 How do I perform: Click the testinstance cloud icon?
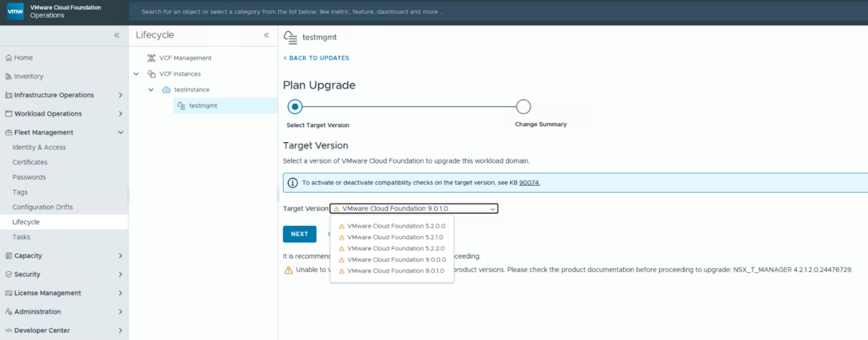[166, 90]
